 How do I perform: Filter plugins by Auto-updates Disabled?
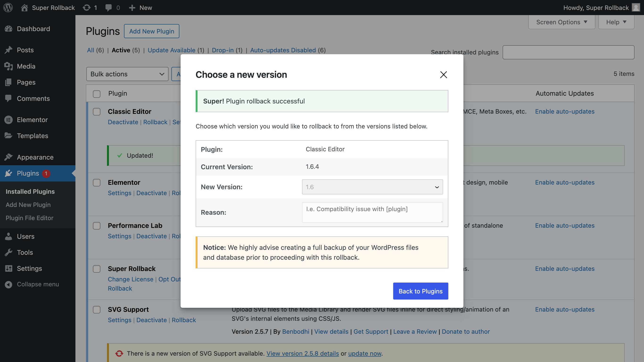283,50
